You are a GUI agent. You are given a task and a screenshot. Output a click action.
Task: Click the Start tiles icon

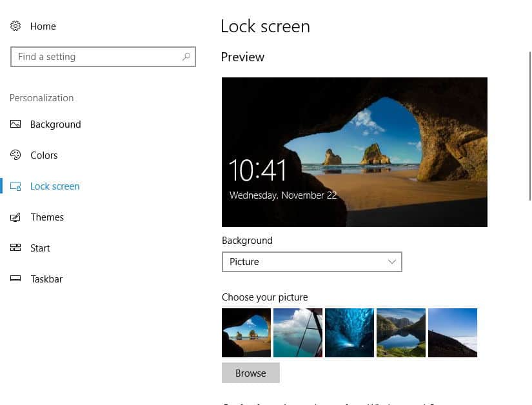(15, 248)
